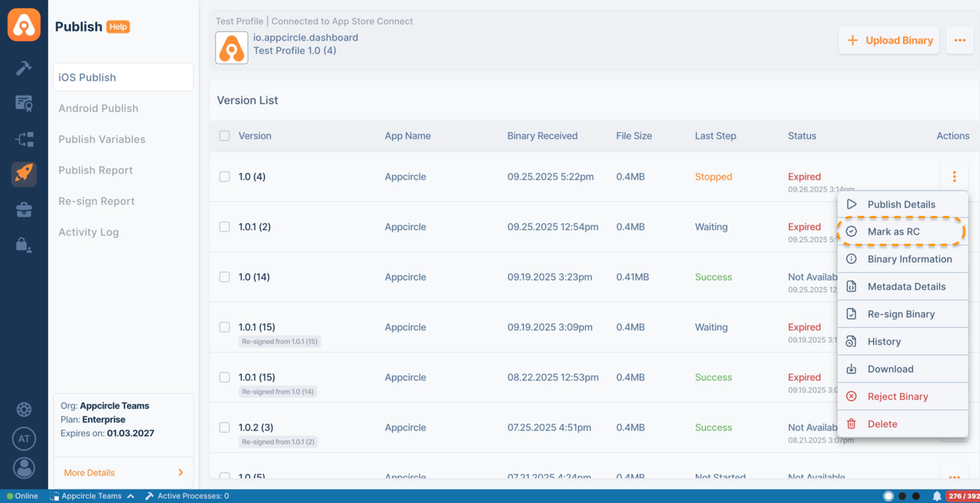The width and height of the screenshot is (980, 503).
Task: Click the orange Help badge beside Publish
Action: click(x=118, y=27)
